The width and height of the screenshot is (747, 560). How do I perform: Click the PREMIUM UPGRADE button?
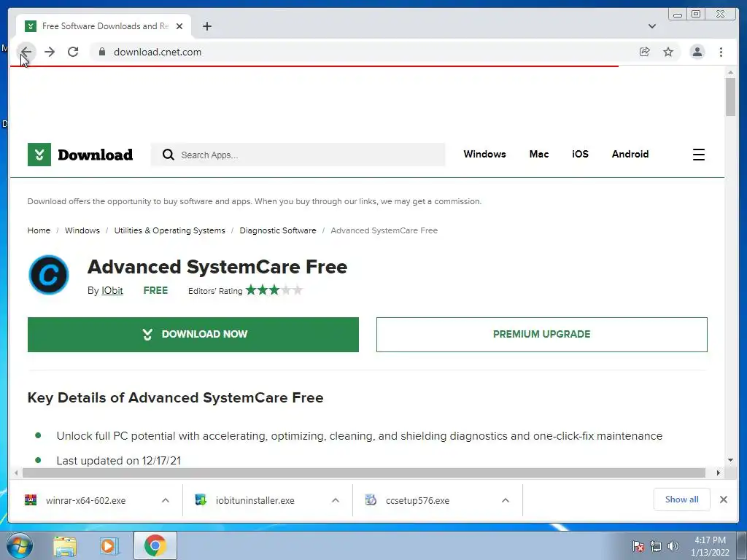pos(542,334)
